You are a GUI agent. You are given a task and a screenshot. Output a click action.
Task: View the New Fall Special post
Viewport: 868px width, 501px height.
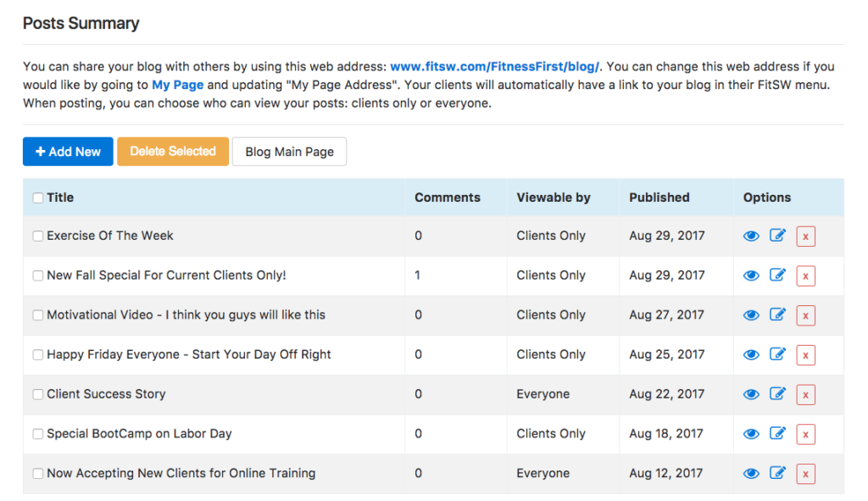751,276
